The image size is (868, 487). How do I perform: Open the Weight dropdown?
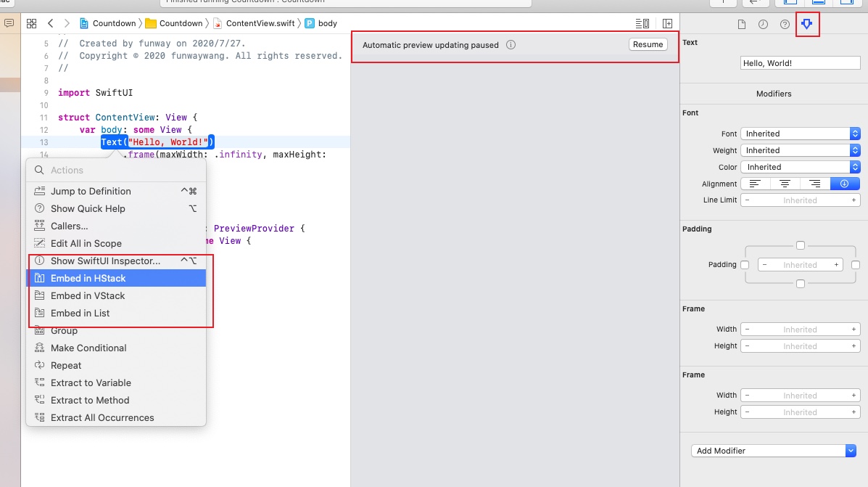coord(800,150)
